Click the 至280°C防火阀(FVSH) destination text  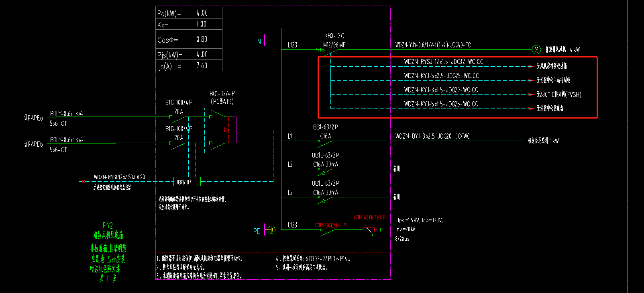[559, 94]
